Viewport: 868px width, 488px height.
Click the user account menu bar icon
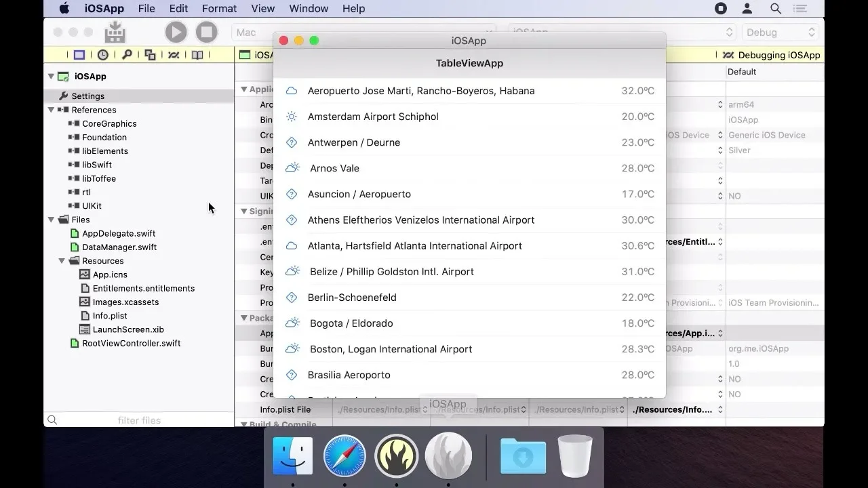click(747, 8)
